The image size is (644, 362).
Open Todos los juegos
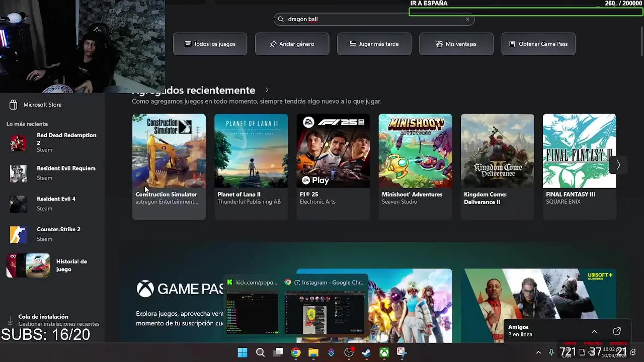(210, 44)
